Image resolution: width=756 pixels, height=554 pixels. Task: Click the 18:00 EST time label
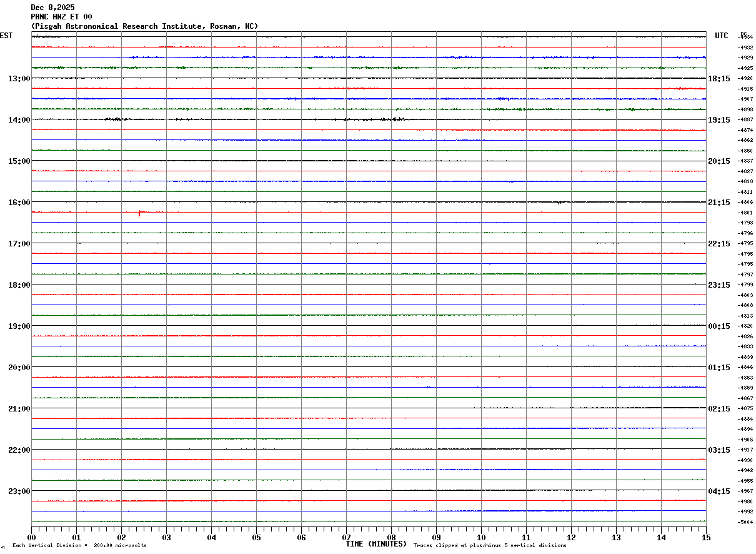tap(19, 285)
